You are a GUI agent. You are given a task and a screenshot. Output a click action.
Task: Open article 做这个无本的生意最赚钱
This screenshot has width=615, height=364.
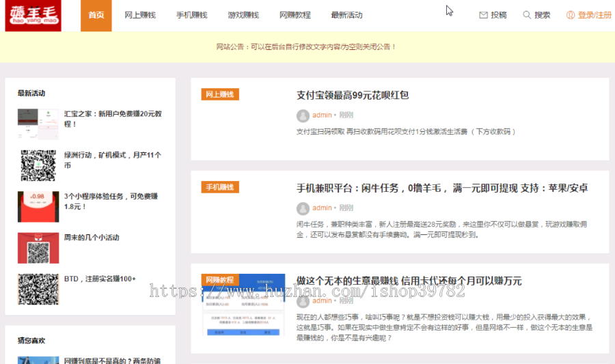(409, 281)
